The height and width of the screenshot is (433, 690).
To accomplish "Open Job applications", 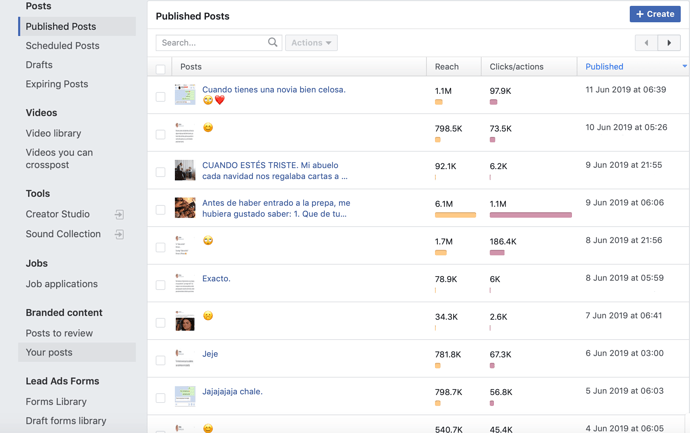I will coord(62,284).
